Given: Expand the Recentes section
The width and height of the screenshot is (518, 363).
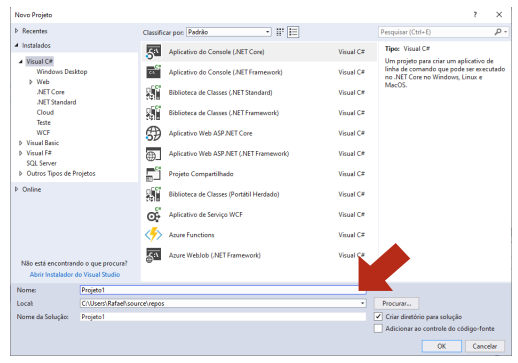Looking at the screenshot, I should [16, 31].
